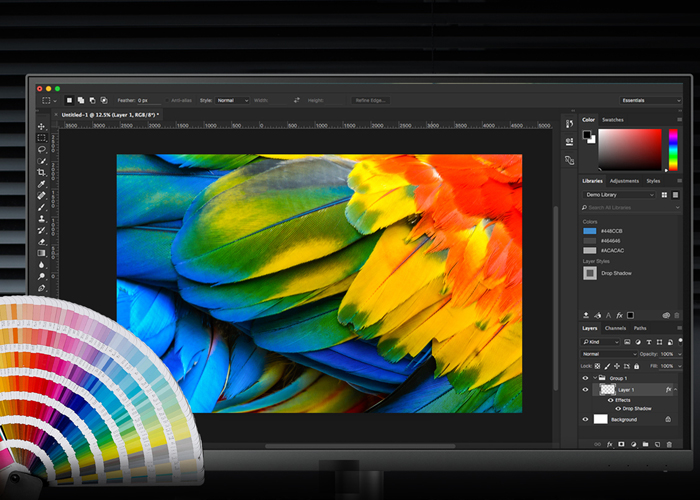Select the Lasso tool
This screenshot has height=500, width=700.
(x=42, y=150)
